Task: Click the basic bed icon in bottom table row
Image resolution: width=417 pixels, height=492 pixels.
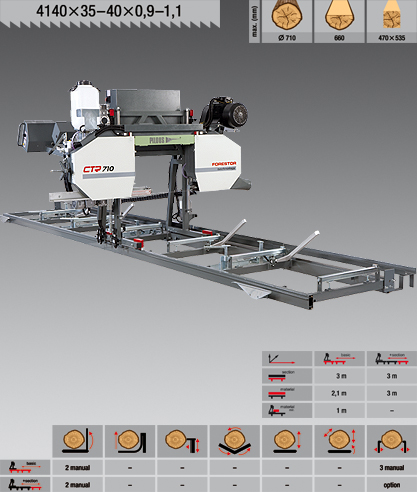Action: (25, 467)
